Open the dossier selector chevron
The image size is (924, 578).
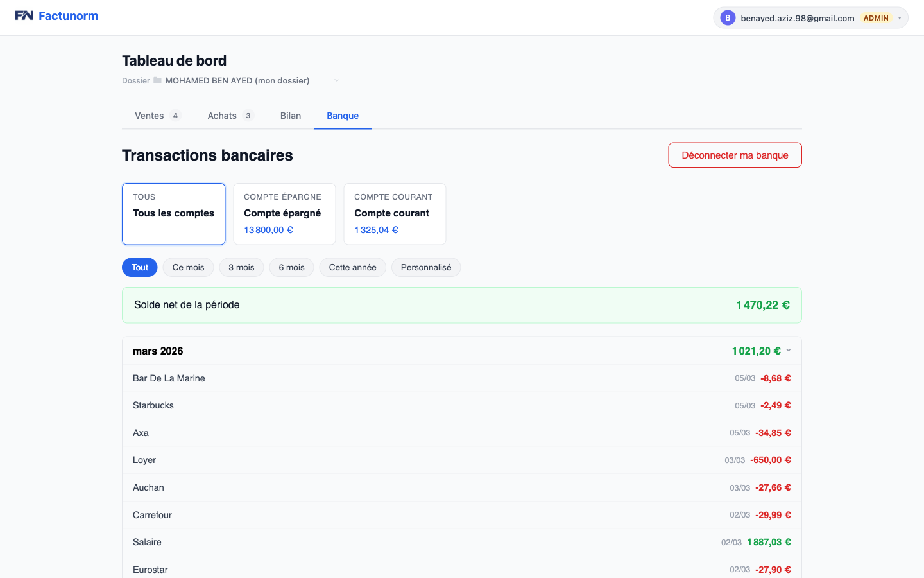(336, 80)
